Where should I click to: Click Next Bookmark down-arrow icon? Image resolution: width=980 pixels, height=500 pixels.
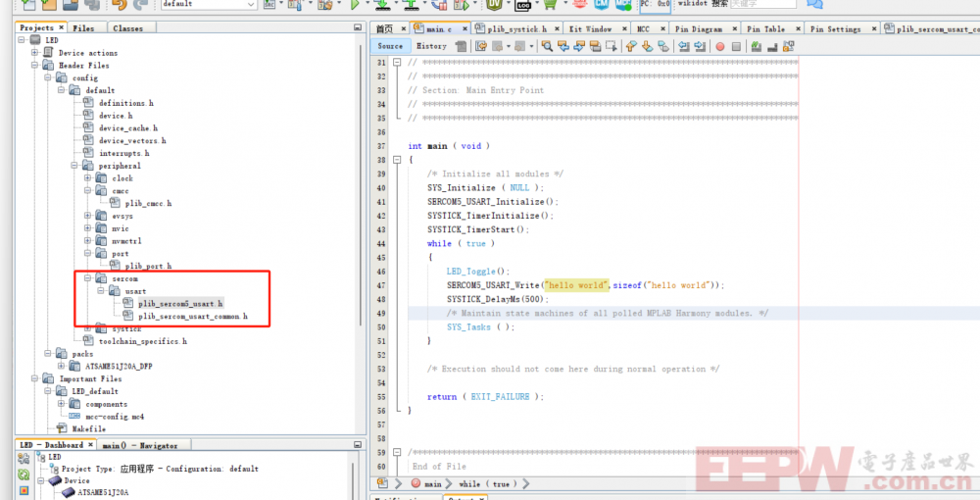point(647,46)
